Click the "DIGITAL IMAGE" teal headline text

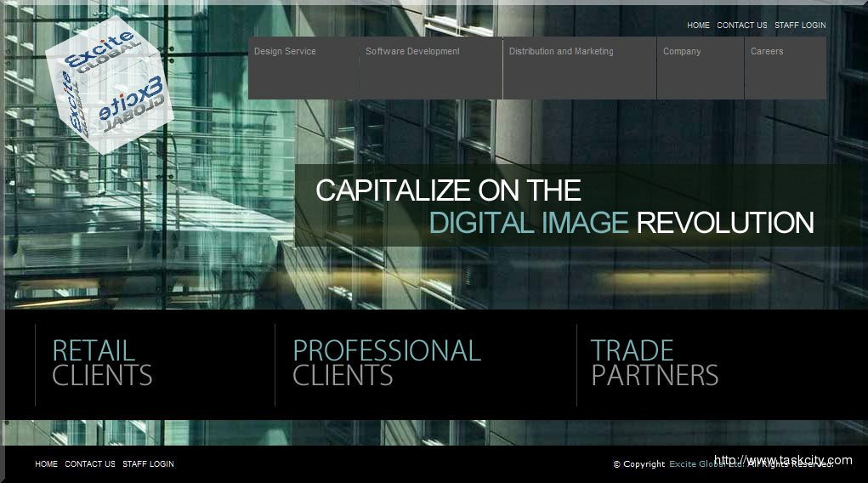coord(528,223)
